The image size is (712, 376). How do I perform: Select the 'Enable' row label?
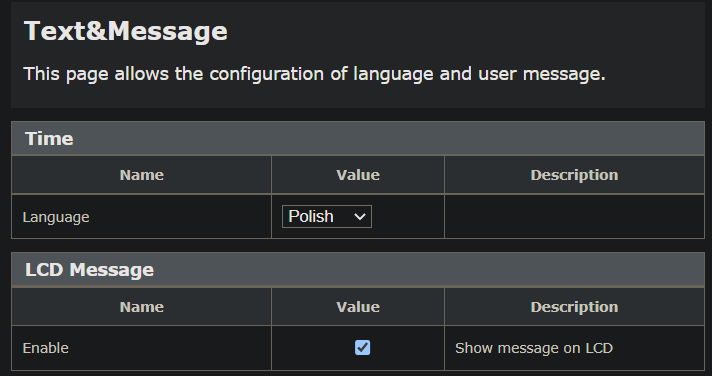point(45,348)
